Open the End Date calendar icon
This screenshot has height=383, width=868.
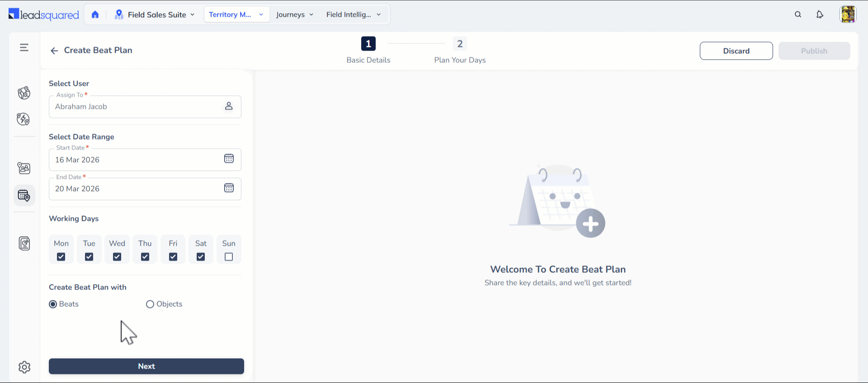(229, 188)
